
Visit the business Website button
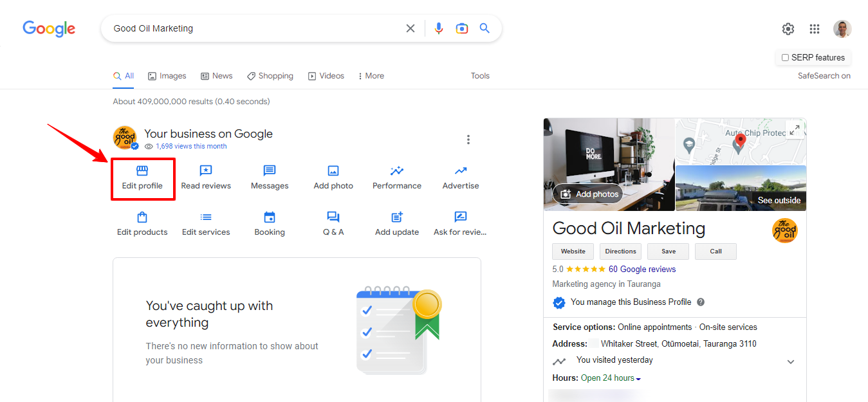coord(573,251)
